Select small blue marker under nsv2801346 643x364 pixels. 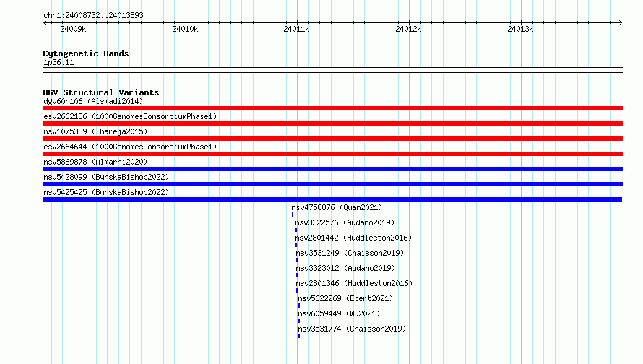(x=297, y=290)
